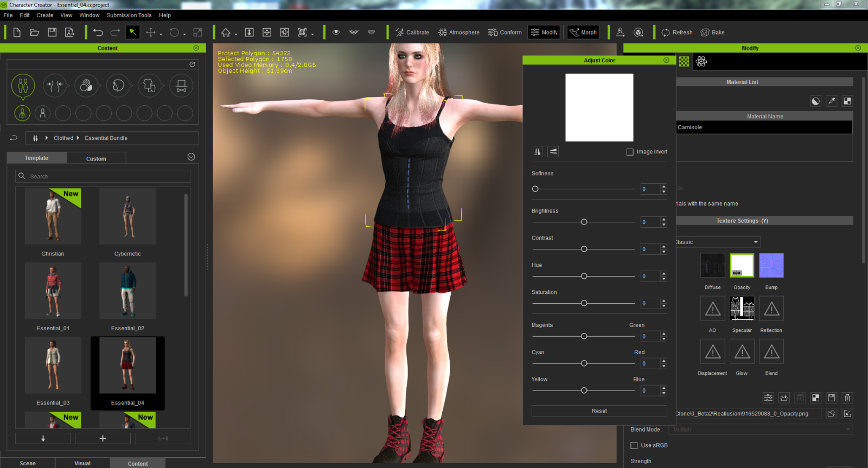The width and height of the screenshot is (868, 468).
Task: Select the Cloth shirt category circle icon
Action: coord(150,86)
